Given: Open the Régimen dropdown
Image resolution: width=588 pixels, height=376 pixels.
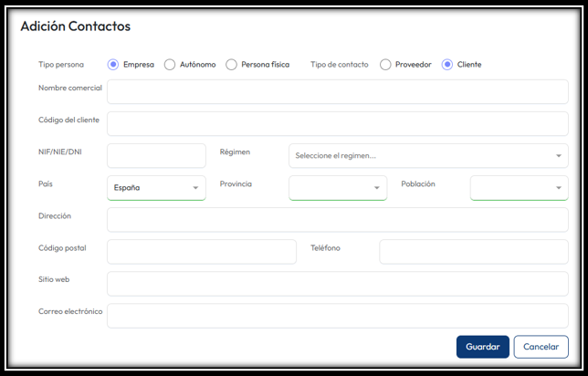Looking at the screenshot, I should tap(428, 155).
